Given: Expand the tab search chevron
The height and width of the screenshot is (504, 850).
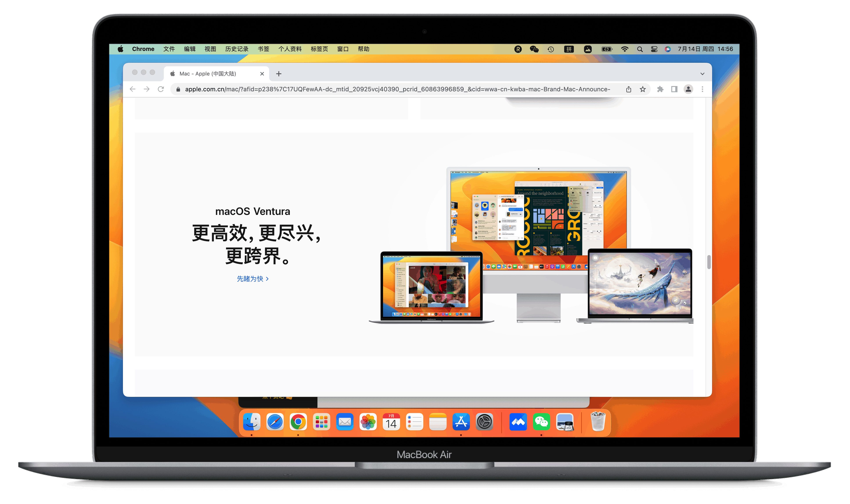Looking at the screenshot, I should click(702, 74).
